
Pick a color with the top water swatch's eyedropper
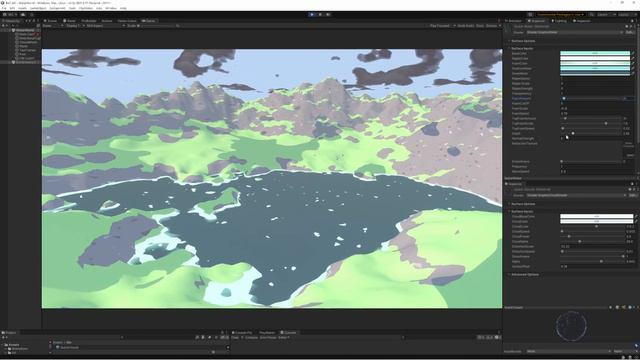click(x=633, y=53)
